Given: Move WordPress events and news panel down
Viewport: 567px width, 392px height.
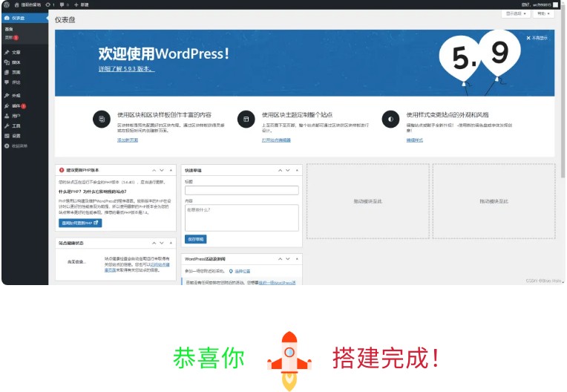Looking at the screenshot, I should point(288,259).
